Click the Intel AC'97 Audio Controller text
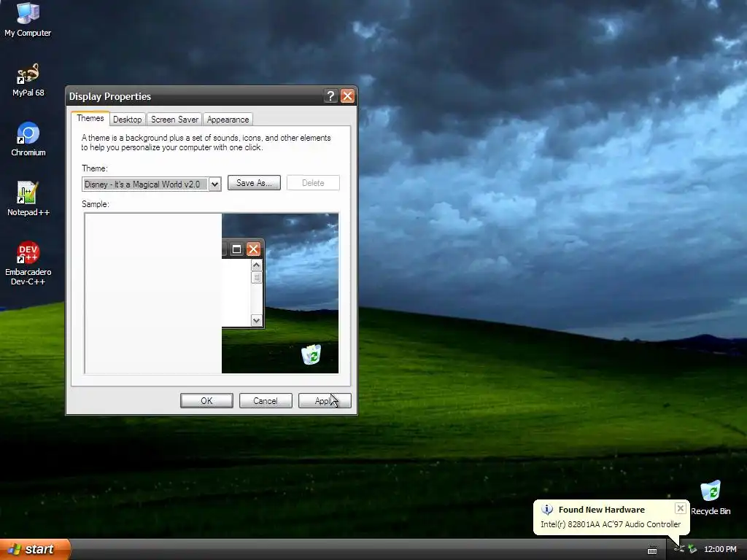The height and width of the screenshot is (560, 747). pyautogui.click(x=611, y=524)
